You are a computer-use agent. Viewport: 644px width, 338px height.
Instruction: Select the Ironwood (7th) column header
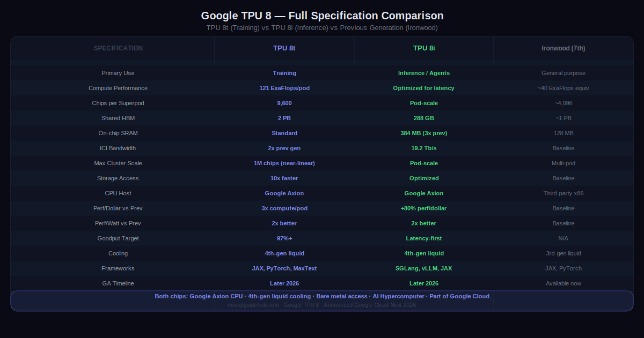(x=563, y=48)
